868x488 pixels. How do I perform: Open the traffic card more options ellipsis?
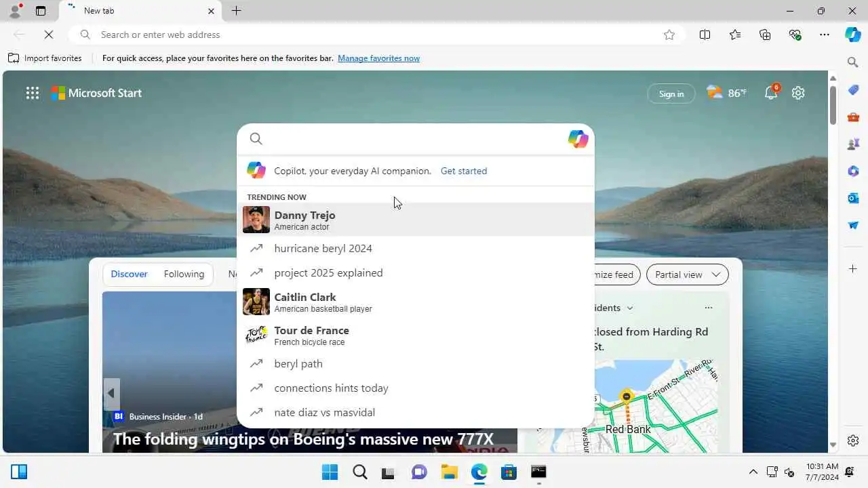point(708,308)
